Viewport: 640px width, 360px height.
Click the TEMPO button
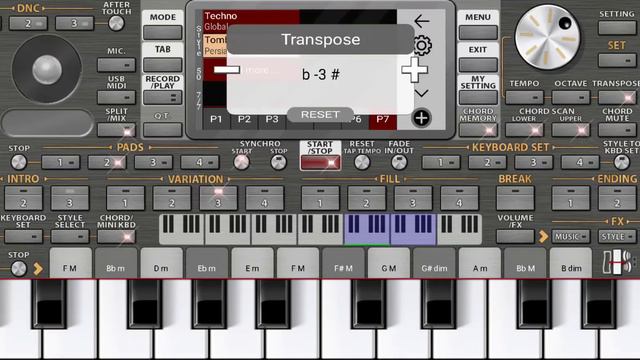coord(524,98)
